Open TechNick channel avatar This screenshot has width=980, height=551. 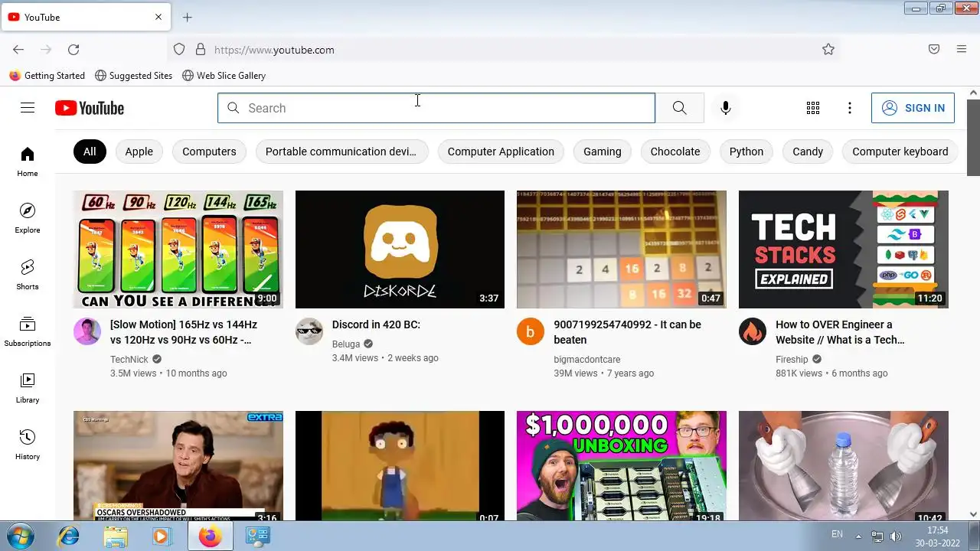87,332
